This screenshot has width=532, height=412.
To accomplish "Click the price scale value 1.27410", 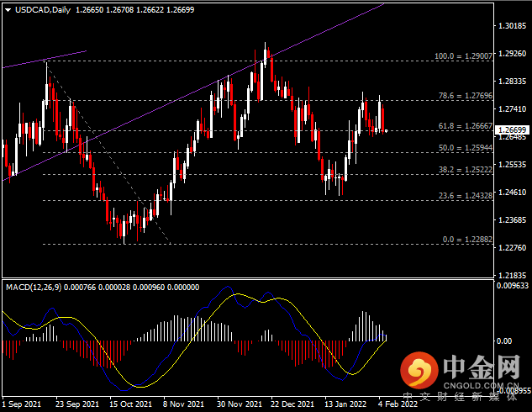I will (x=512, y=109).
